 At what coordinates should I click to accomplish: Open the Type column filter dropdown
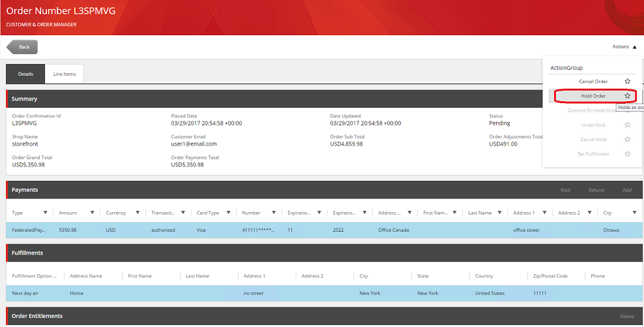tap(45, 213)
